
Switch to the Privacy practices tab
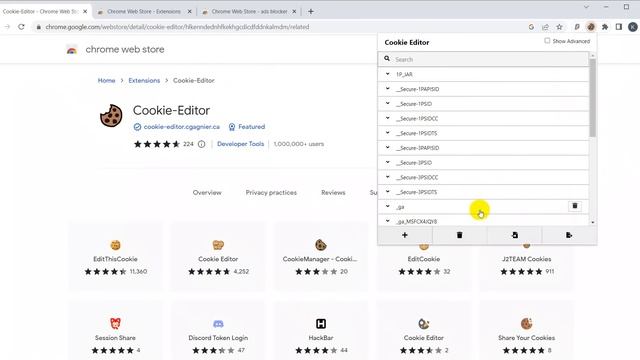click(x=271, y=193)
